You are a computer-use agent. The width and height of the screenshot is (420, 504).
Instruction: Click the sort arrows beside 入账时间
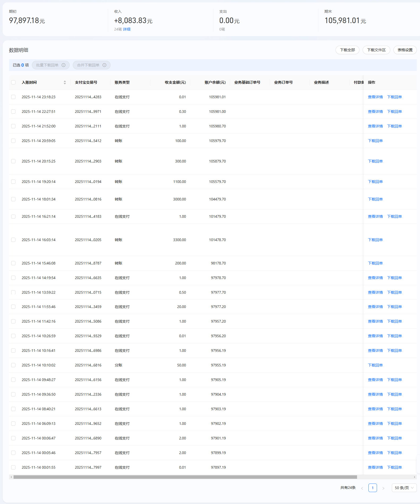[65, 83]
